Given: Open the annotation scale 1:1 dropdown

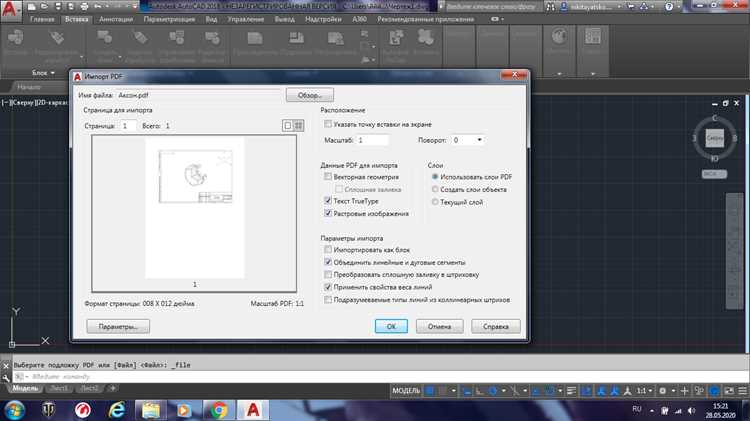Looking at the screenshot, I should pos(645,391).
